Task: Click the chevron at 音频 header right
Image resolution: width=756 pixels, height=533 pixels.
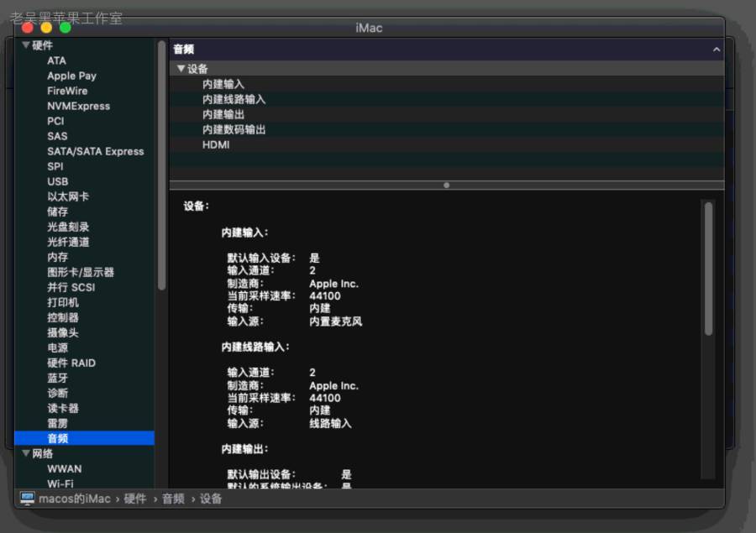Action: tap(717, 50)
